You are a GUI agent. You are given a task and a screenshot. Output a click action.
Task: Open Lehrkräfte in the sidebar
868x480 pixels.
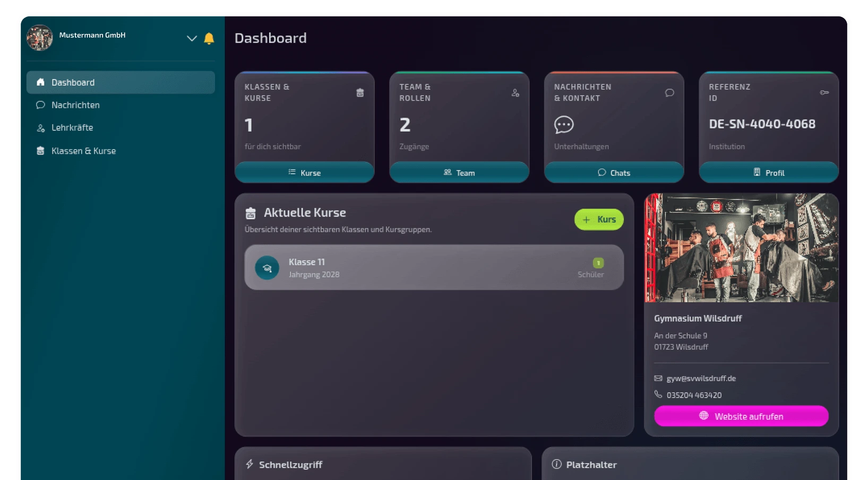pos(121,128)
